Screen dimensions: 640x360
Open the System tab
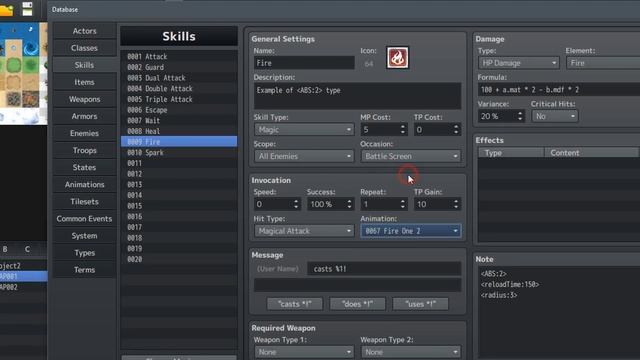[x=84, y=236]
